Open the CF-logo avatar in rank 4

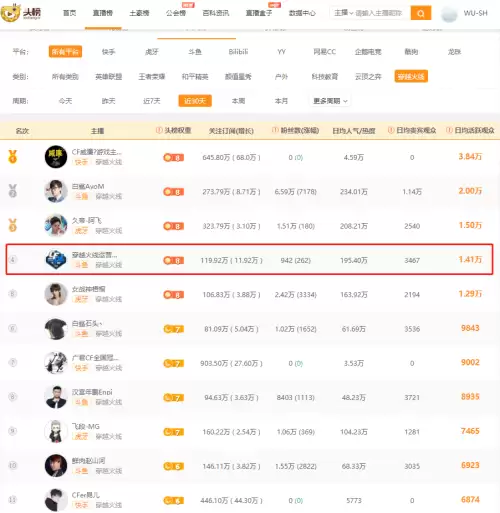[x=56, y=260]
